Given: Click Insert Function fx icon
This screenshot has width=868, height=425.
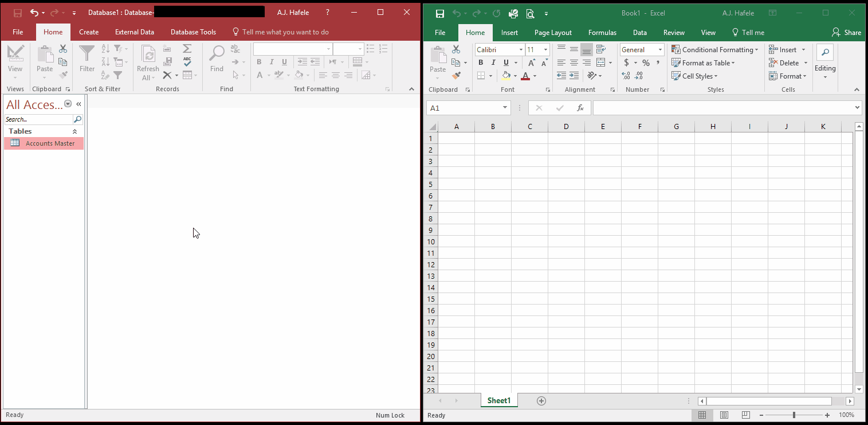Looking at the screenshot, I should pos(580,108).
